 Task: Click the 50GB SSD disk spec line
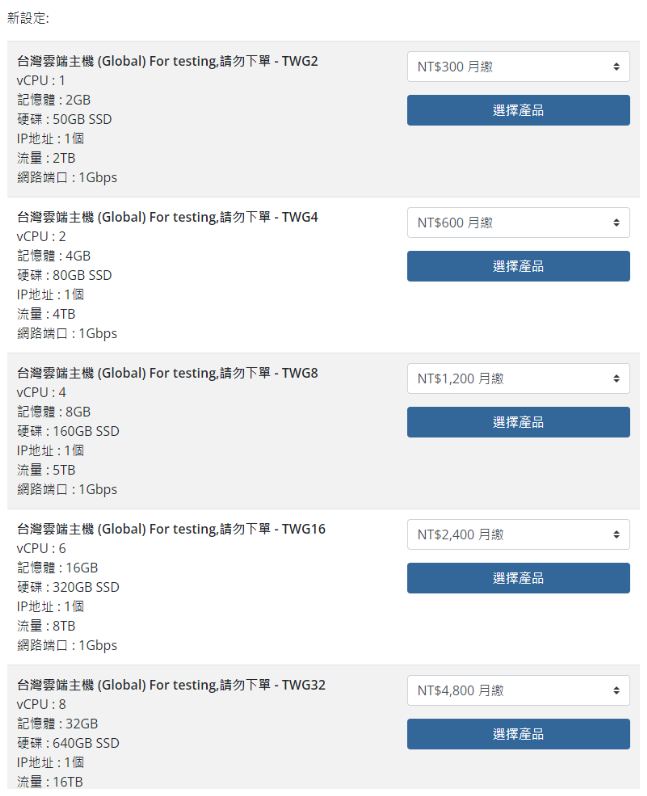coord(64,119)
